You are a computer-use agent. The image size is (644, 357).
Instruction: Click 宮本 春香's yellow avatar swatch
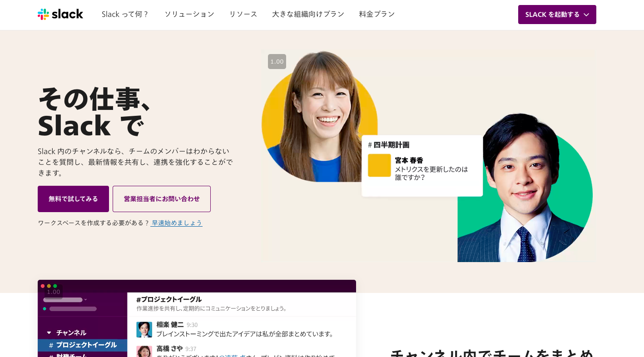coord(379,165)
